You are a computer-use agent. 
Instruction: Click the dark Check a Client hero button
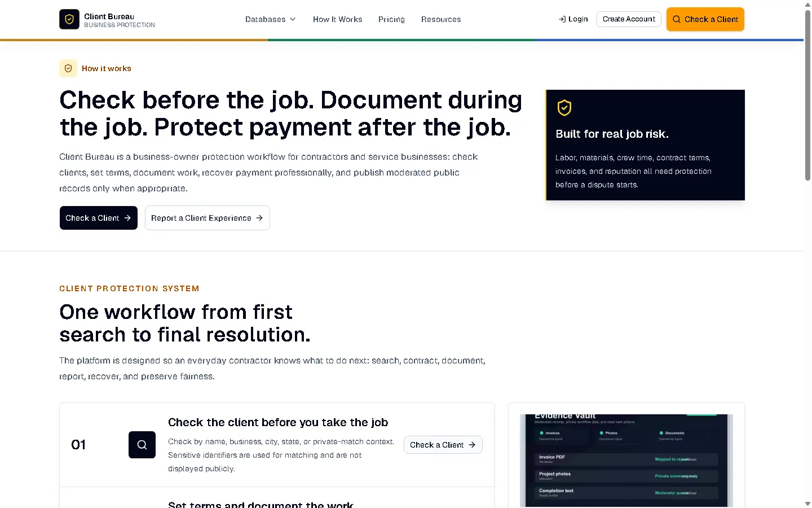(x=99, y=218)
